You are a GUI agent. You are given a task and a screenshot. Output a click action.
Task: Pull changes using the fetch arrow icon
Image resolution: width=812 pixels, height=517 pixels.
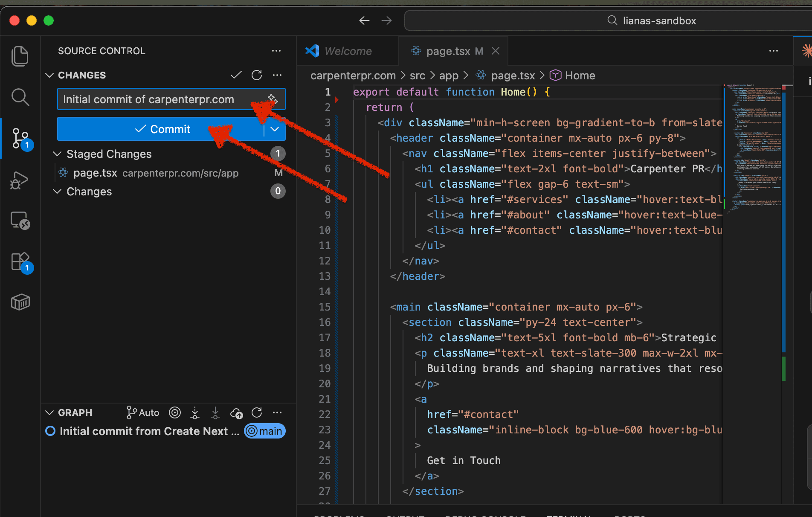[195, 412]
